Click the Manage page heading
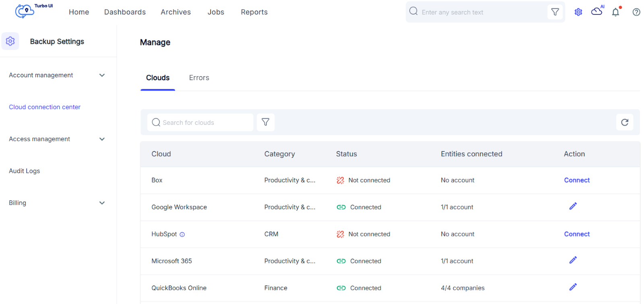Viewport: 644px width, 304px height. coord(155,42)
